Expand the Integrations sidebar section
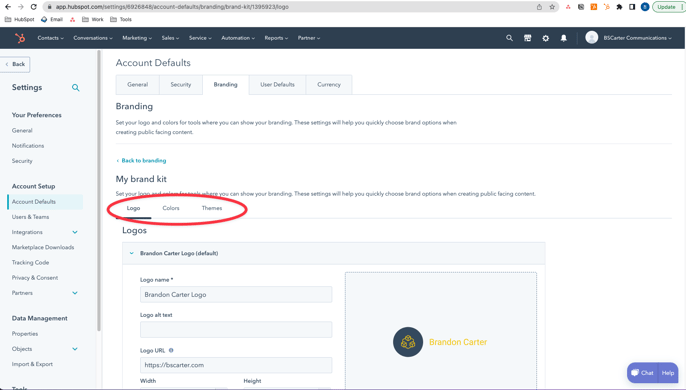Image resolution: width=686 pixels, height=390 pixels. pos(75,232)
